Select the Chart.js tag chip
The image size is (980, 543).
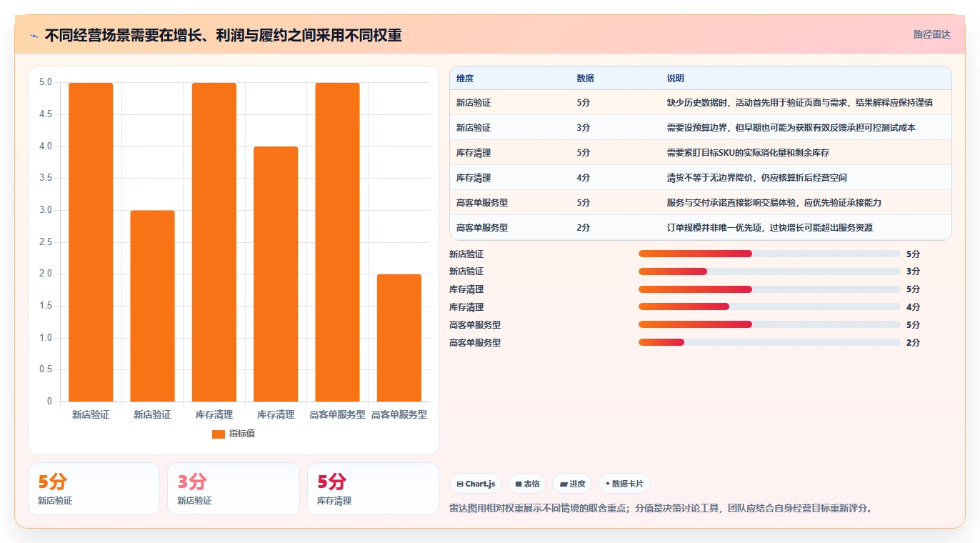point(476,484)
